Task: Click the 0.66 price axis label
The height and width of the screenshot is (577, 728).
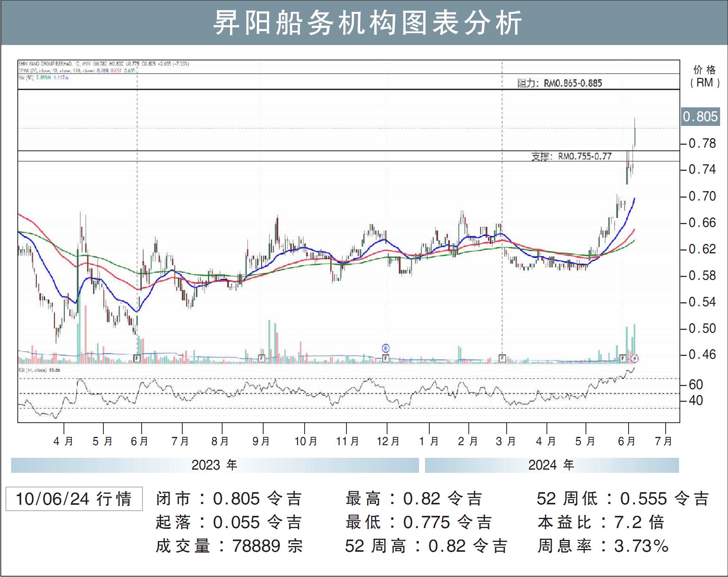Action: click(702, 223)
